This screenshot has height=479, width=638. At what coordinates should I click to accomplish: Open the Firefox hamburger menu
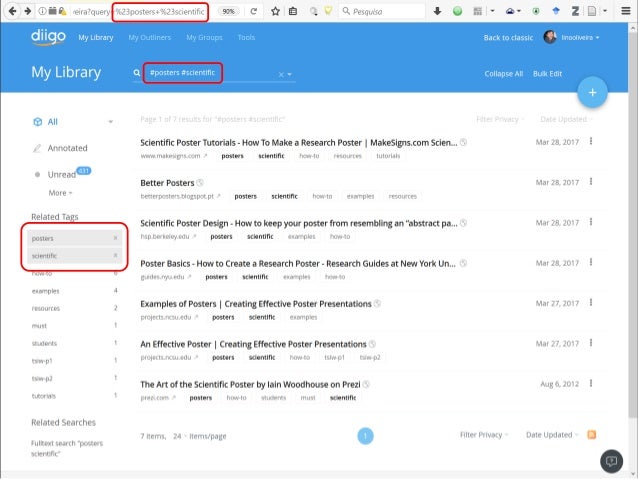point(626,11)
